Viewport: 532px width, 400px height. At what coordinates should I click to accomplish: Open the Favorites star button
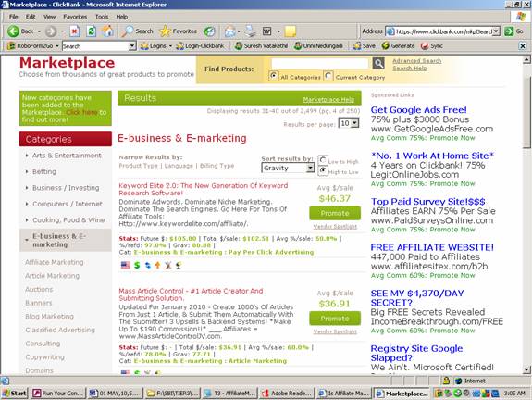click(x=179, y=31)
